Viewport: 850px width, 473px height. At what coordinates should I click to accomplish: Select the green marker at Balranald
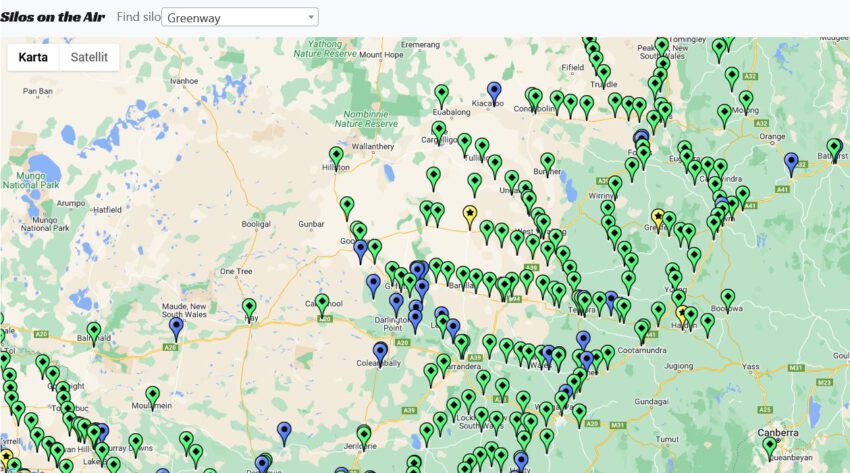(x=93, y=331)
